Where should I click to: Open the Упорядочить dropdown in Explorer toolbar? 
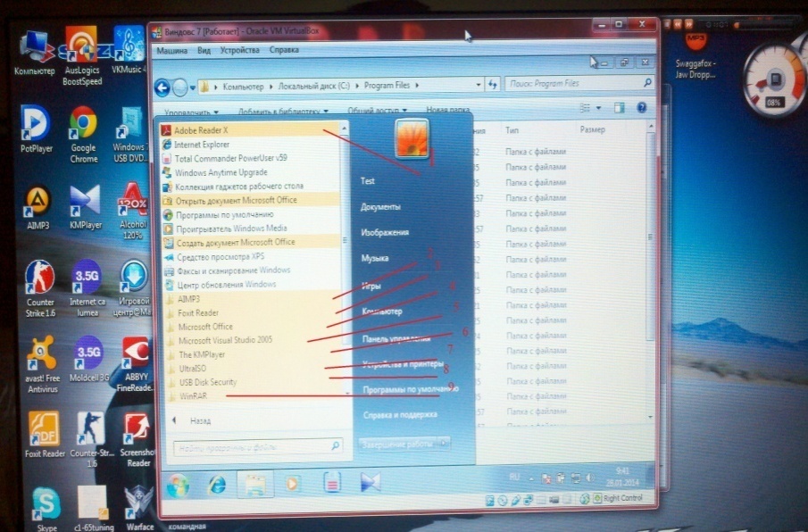[x=191, y=112]
